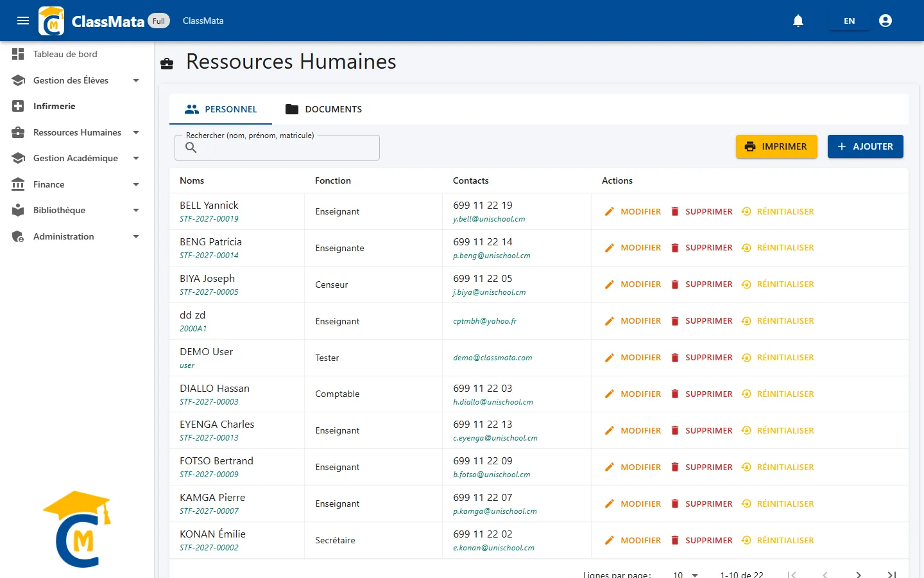This screenshot has width=924, height=578.
Task: Click the IMPRIMER button
Action: [x=776, y=146]
